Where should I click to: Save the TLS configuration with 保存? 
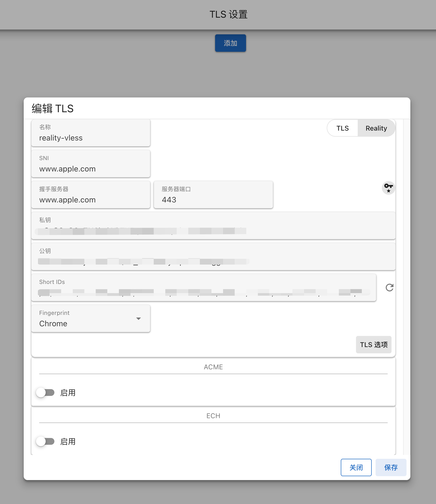pos(391,467)
